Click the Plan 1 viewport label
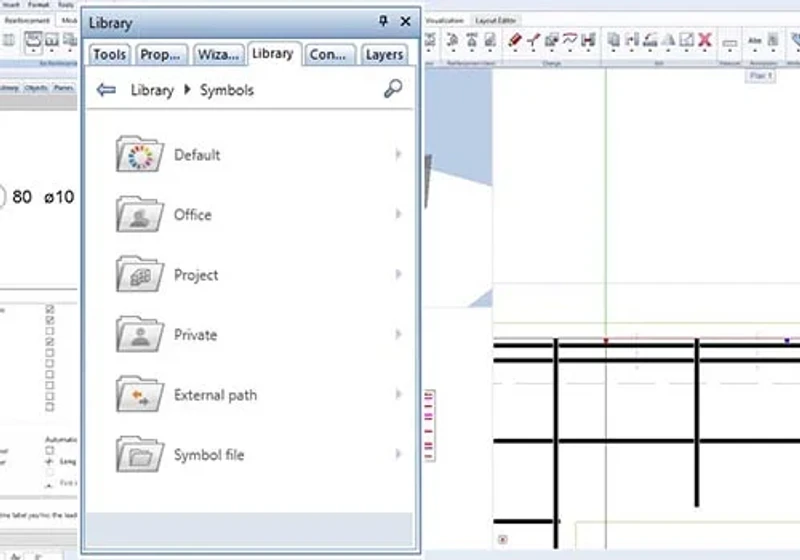 coord(761,76)
